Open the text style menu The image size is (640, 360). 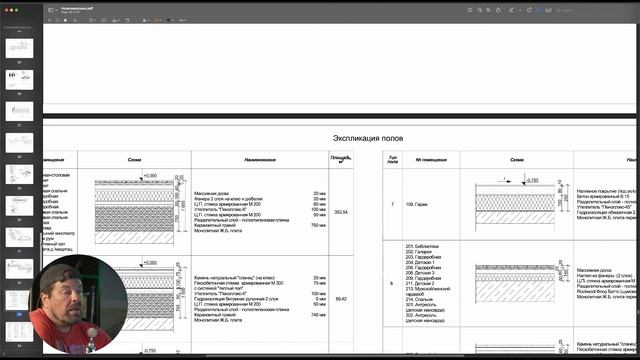(x=182, y=20)
